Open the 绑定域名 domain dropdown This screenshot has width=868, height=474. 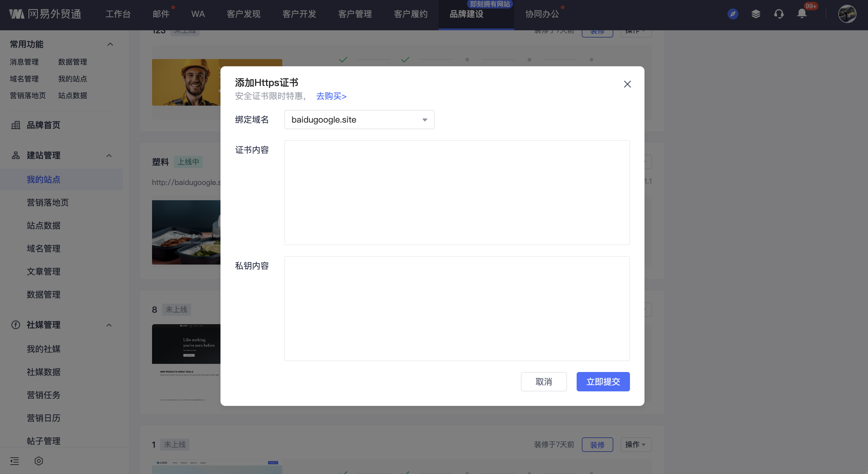click(x=359, y=120)
